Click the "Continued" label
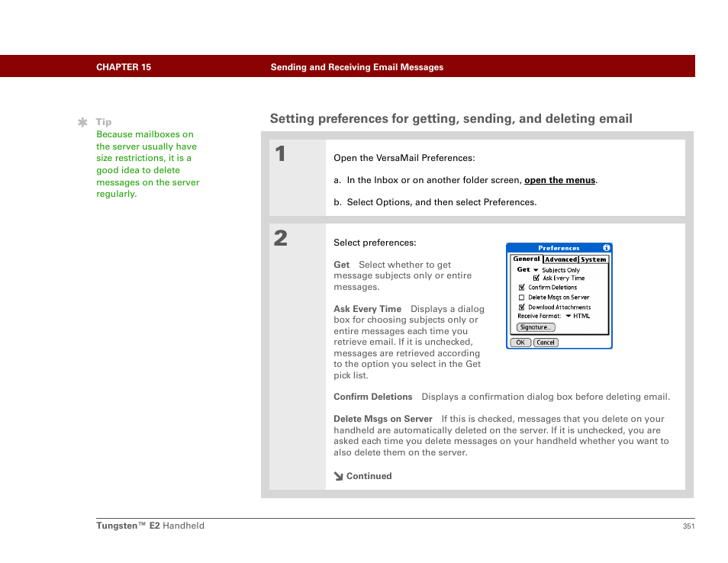Screen dimensions: 728x563 [369, 476]
